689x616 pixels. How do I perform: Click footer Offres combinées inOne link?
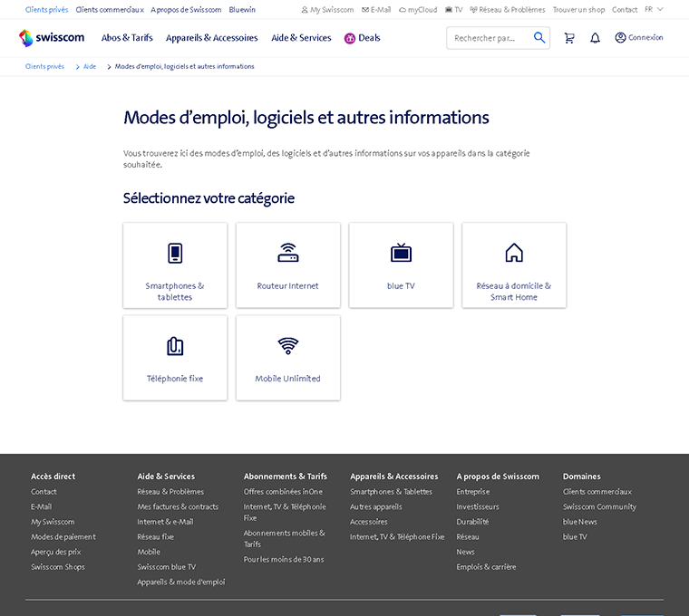click(x=283, y=492)
